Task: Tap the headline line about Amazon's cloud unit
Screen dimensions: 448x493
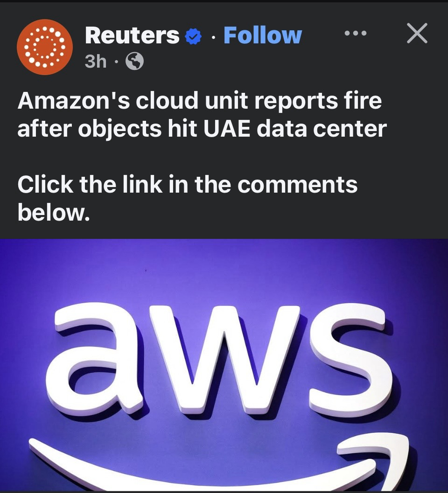Action: (199, 101)
